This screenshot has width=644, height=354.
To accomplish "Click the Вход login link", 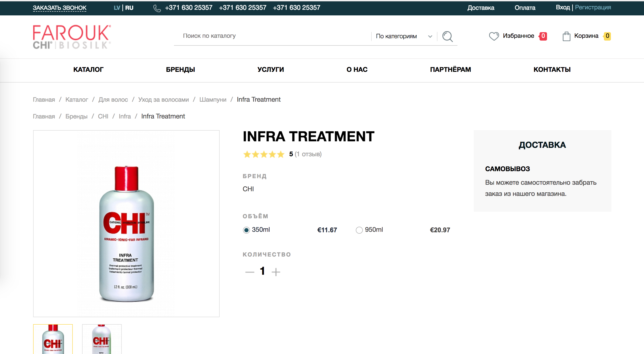I will pyautogui.click(x=563, y=7).
